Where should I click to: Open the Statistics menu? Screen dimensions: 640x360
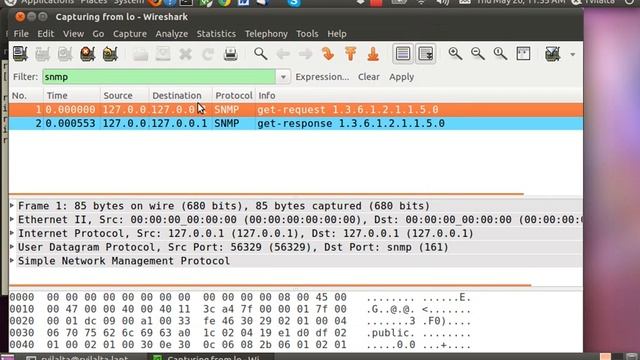[x=216, y=34]
